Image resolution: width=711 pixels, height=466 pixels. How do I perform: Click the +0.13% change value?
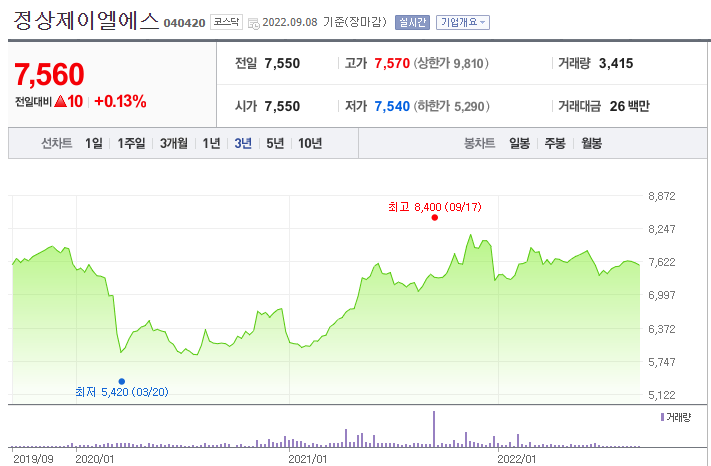pyautogui.click(x=120, y=102)
